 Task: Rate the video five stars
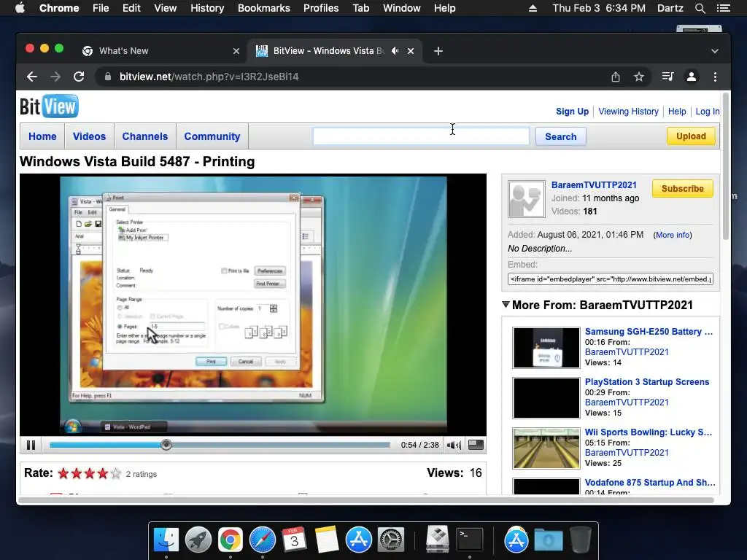pos(116,473)
